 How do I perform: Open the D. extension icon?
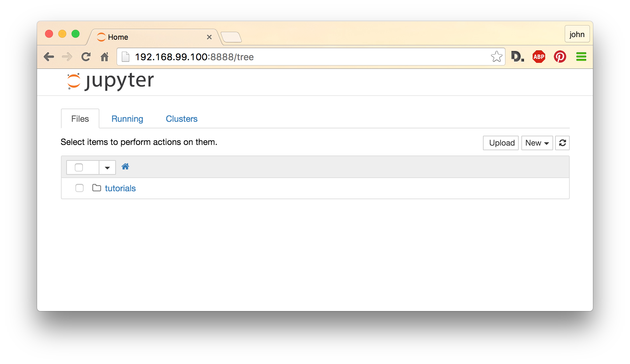point(517,57)
